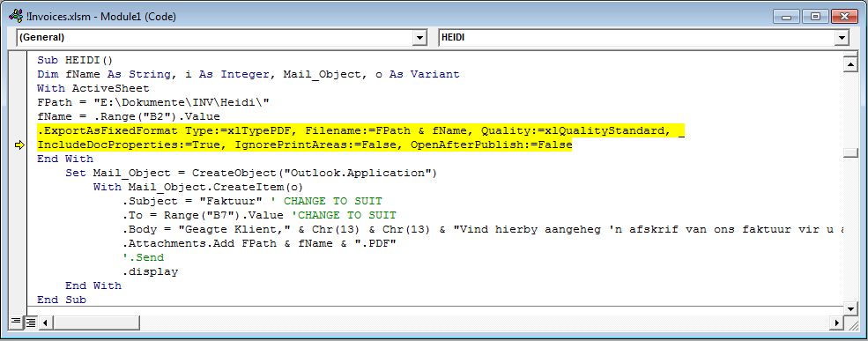This screenshot has height=341, width=868.
Task: Click the .To = Range("B7").Value line
Action: 259,215
